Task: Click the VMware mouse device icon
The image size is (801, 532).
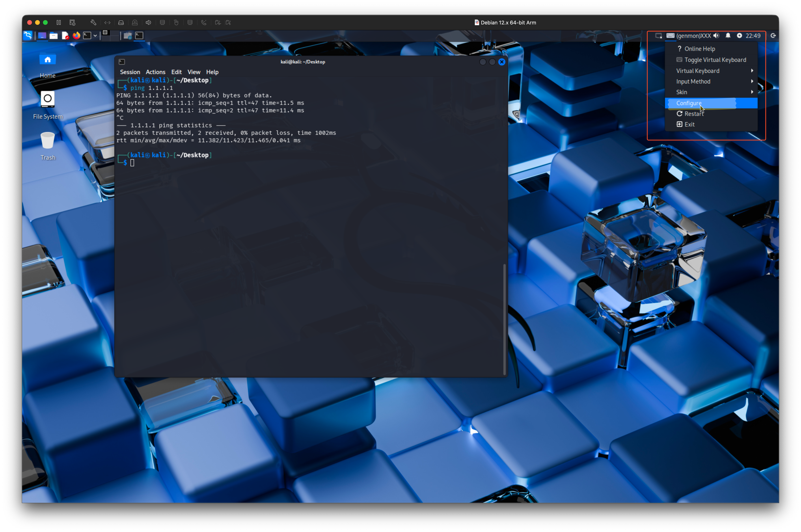Action: [176, 22]
